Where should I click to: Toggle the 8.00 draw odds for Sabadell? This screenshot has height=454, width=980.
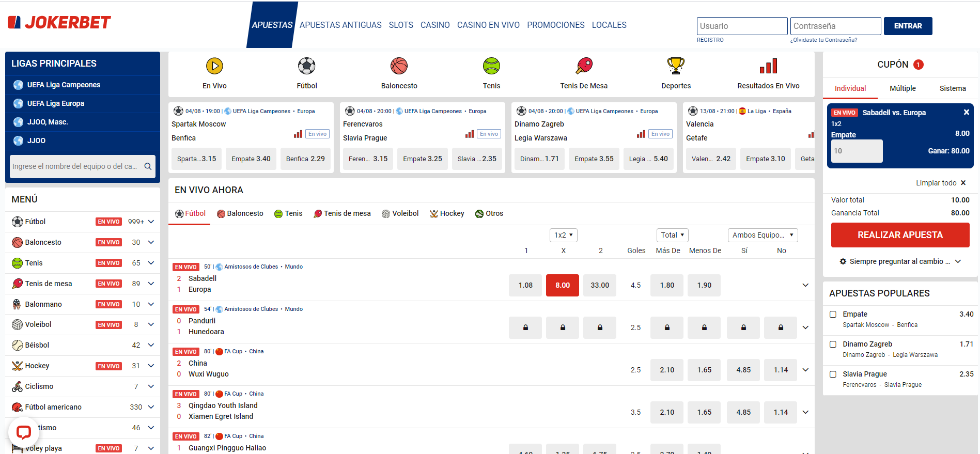[563, 285]
